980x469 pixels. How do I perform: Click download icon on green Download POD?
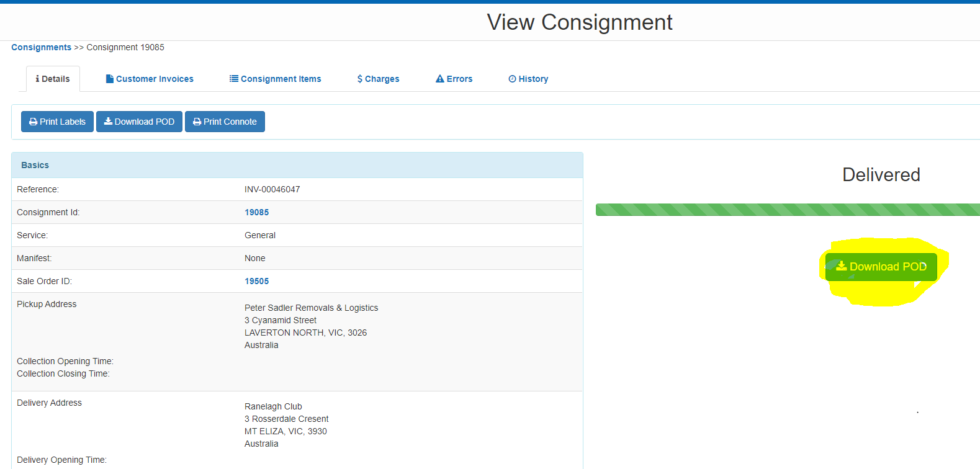842,266
